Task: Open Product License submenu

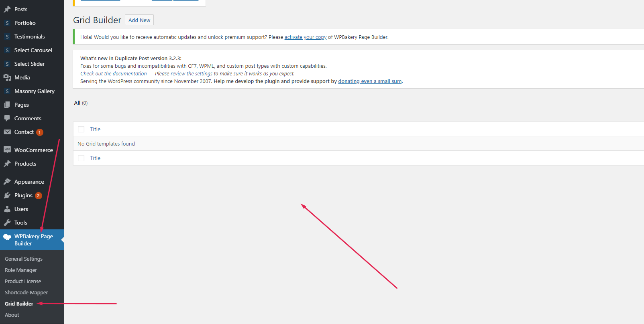Action: click(23, 281)
